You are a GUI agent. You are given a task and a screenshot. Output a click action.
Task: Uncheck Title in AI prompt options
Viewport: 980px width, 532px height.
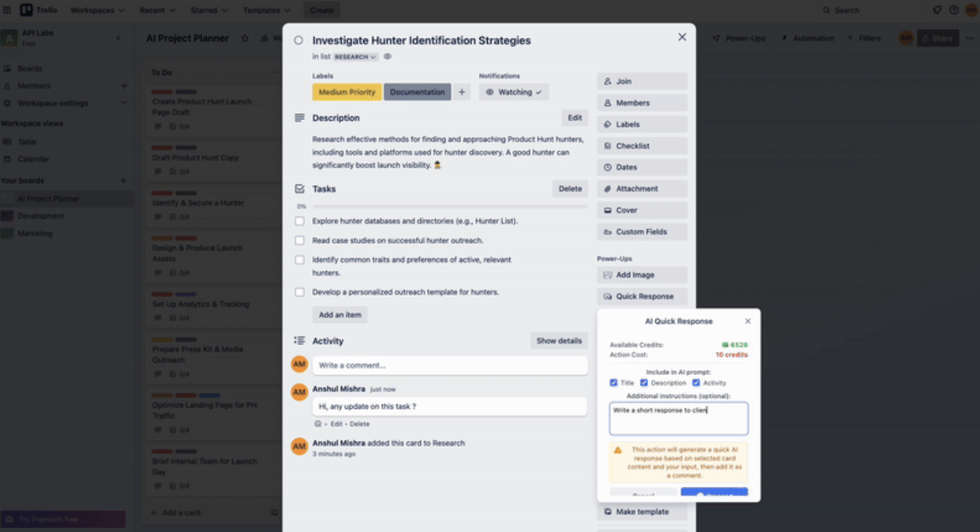614,383
